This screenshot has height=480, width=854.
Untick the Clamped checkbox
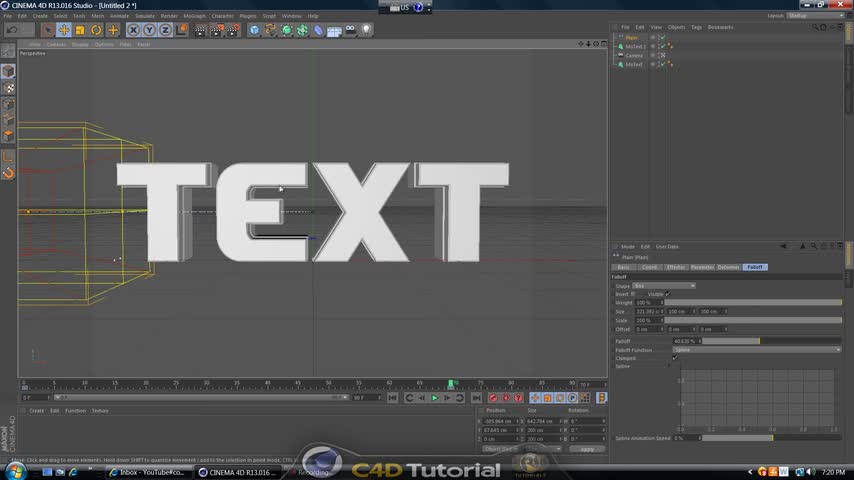[x=675, y=358]
